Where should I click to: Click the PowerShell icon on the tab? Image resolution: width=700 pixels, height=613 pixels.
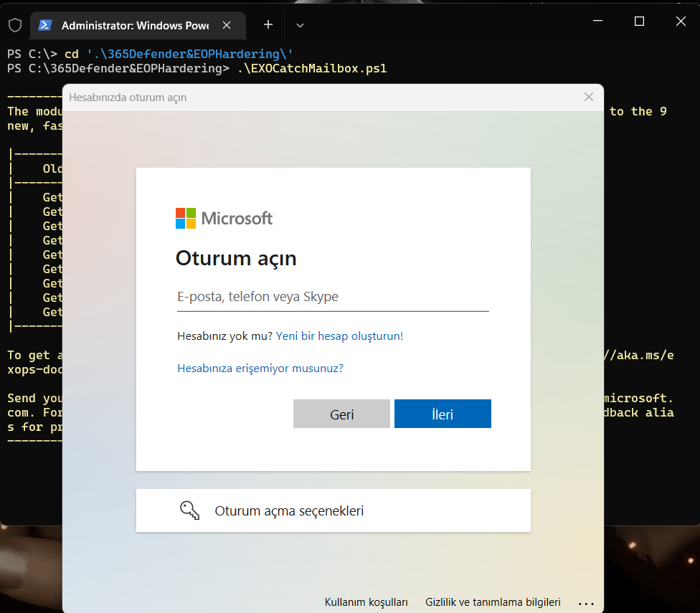[x=45, y=25]
